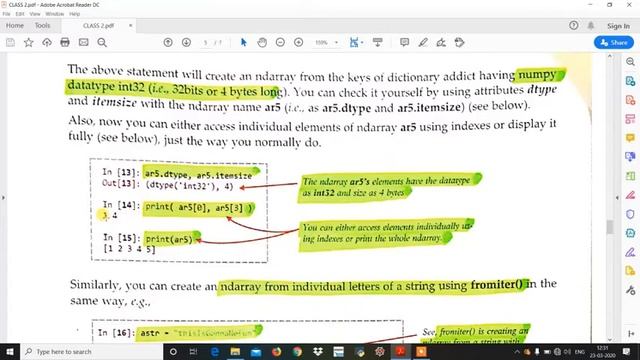Click Sign In

click(x=618, y=26)
